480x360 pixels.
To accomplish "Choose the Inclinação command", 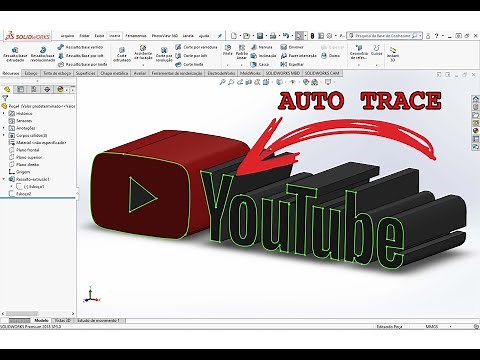I will tap(263, 56).
